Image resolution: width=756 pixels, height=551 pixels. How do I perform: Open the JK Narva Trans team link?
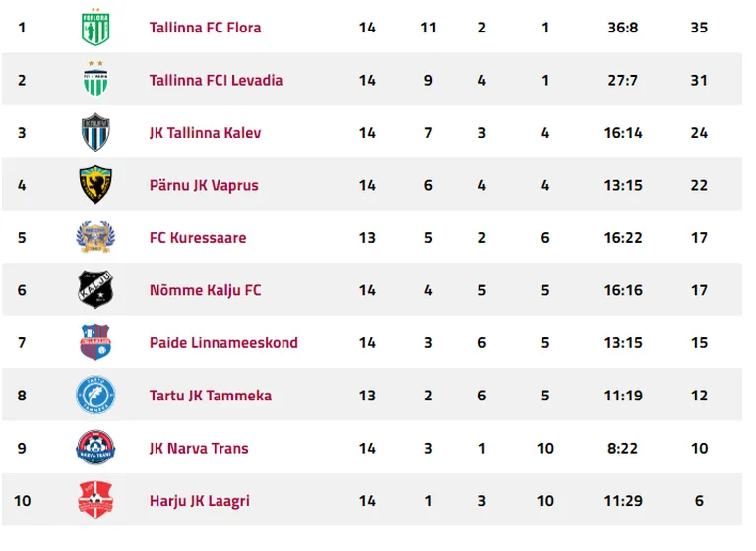(199, 448)
